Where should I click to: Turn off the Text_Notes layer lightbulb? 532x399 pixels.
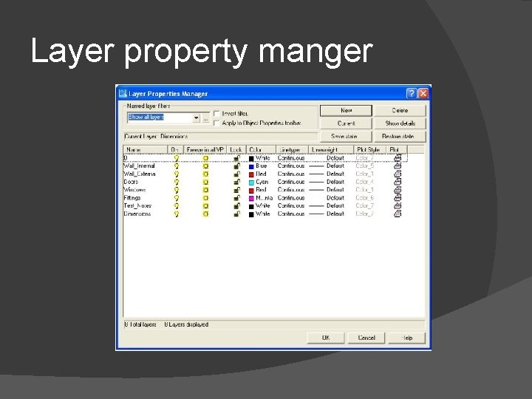pyautogui.click(x=176, y=206)
